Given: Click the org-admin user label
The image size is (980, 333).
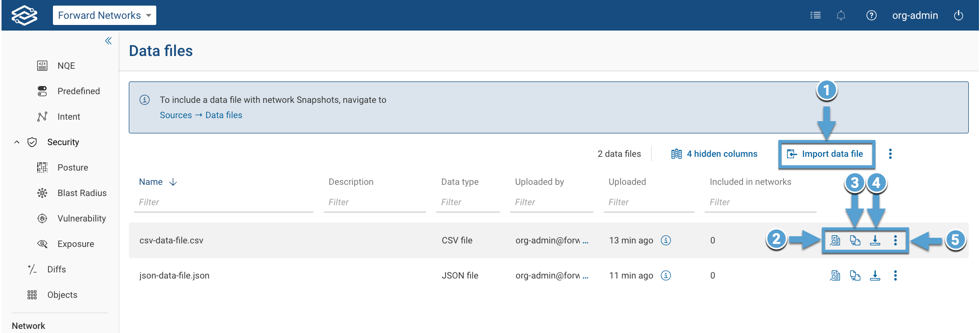Looking at the screenshot, I should (x=915, y=15).
